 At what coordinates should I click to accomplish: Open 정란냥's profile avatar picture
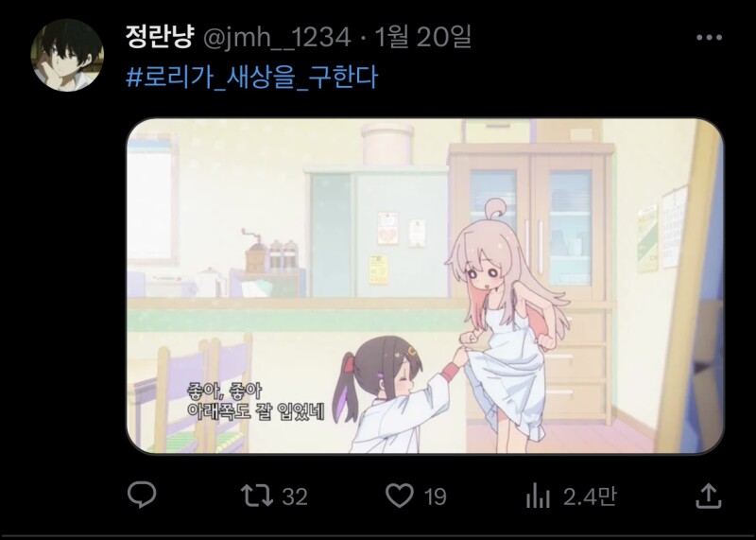coord(67,55)
